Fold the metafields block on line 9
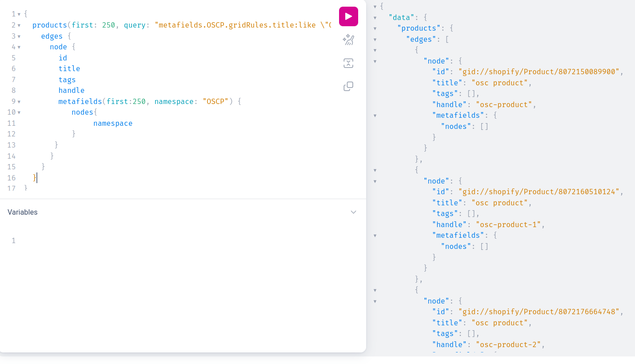 (x=19, y=102)
